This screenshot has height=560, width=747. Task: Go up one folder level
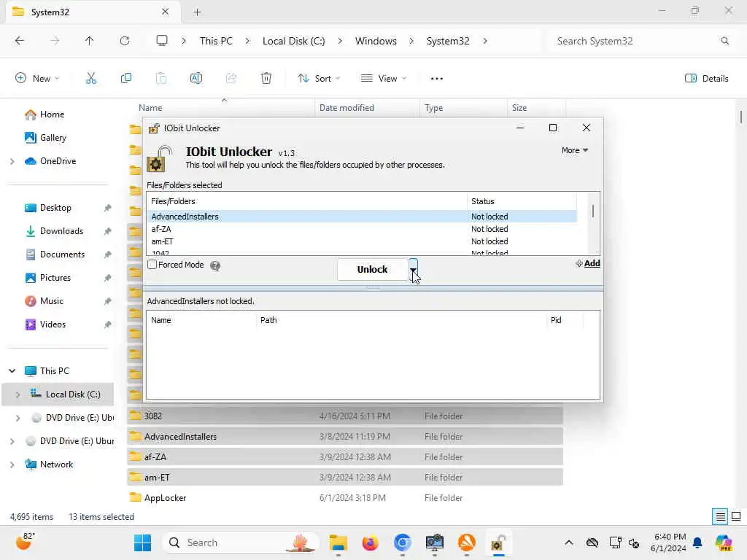[90, 41]
